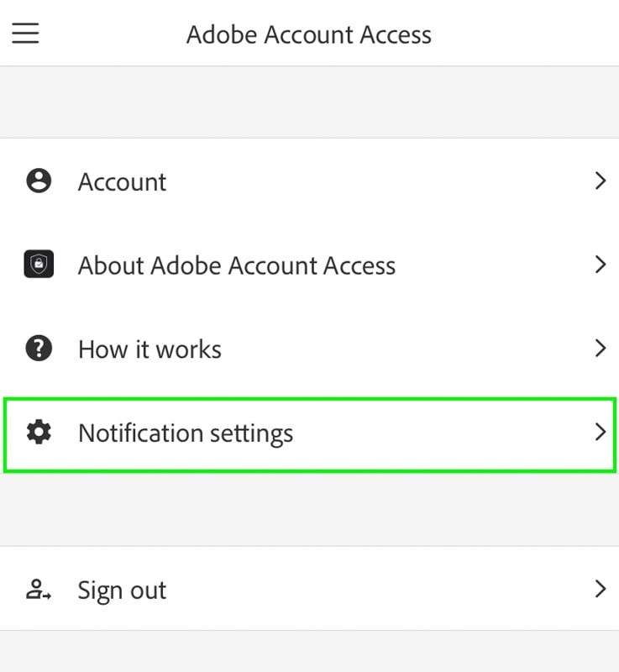Click the Adobe Account Access title

tap(309, 34)
